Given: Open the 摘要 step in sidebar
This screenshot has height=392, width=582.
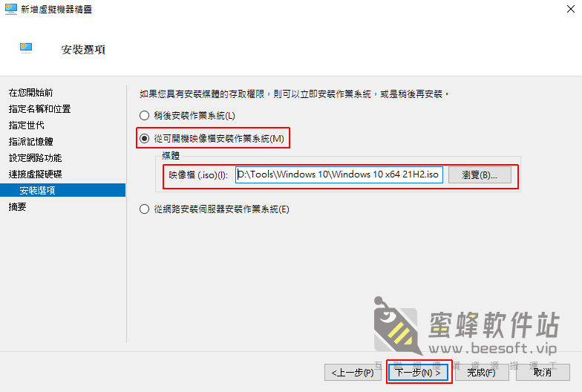Looking at the screenshot, I should pos(17,206).
